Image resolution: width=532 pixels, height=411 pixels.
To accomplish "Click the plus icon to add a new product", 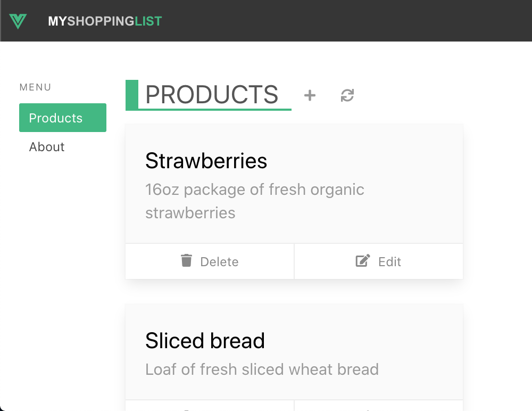I will 309,95.
